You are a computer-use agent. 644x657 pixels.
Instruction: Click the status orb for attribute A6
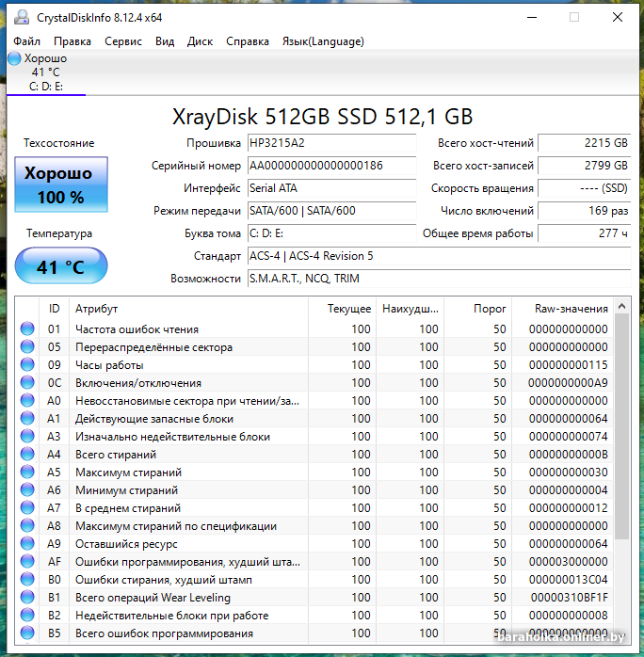pyautogui.click(x=27, y=489)
